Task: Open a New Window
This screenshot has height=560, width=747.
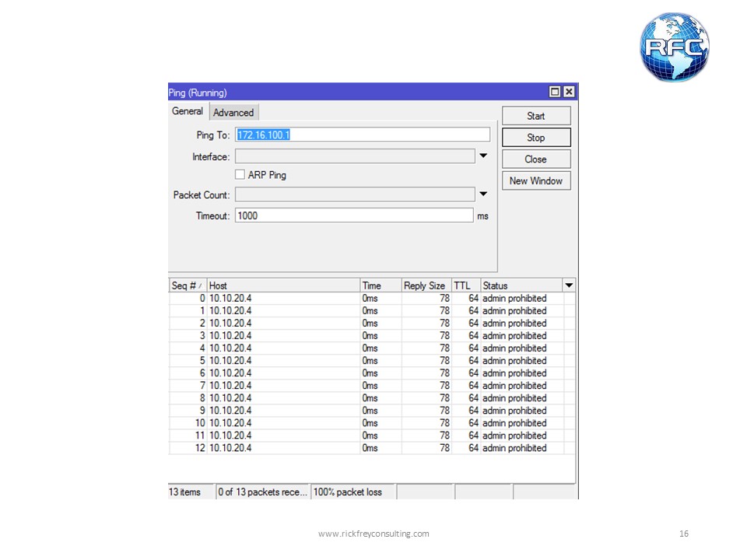Action: click(x=536, y=181)
